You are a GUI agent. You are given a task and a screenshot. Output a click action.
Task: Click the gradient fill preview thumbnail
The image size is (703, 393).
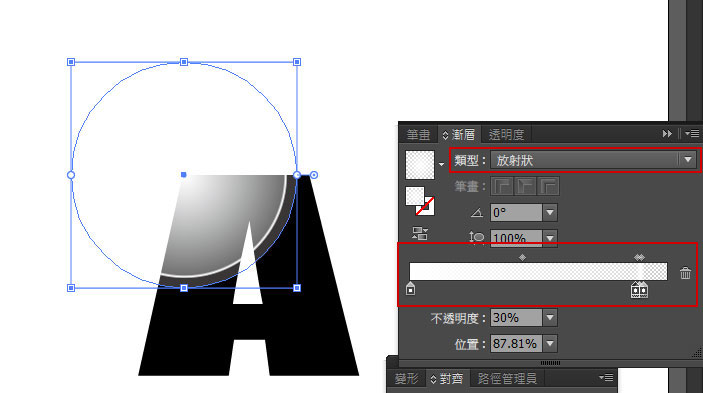pos(420,165)
